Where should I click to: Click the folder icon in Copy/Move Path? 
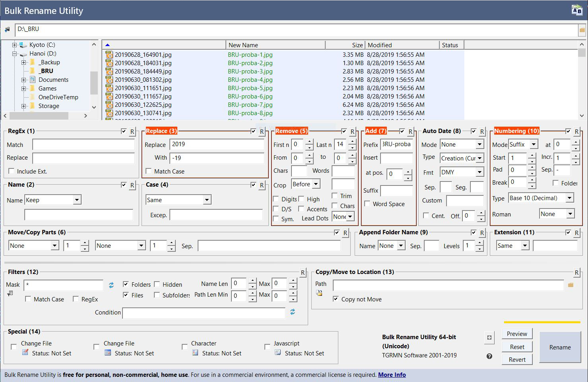[571, 285]
